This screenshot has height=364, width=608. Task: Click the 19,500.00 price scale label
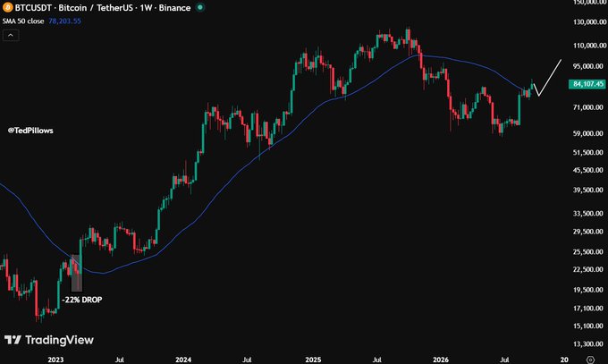589,290
